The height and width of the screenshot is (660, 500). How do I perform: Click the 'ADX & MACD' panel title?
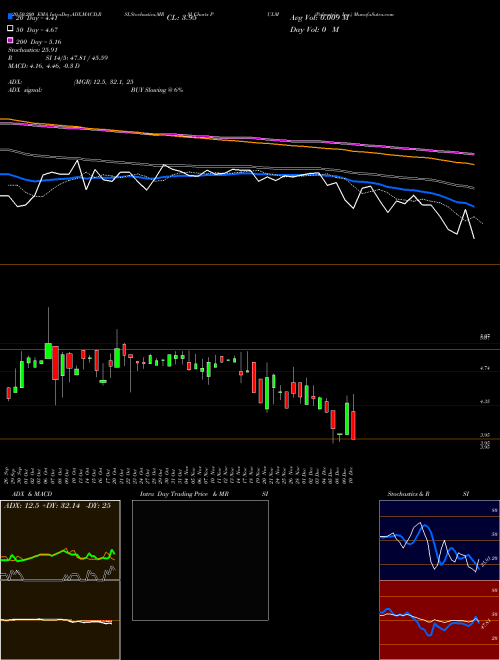32,494
